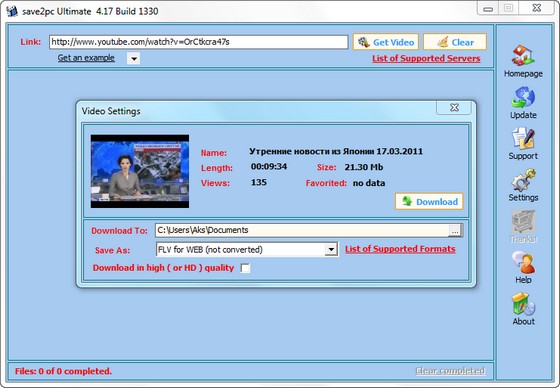Click the Clear completed link

(x=450, y=371)
